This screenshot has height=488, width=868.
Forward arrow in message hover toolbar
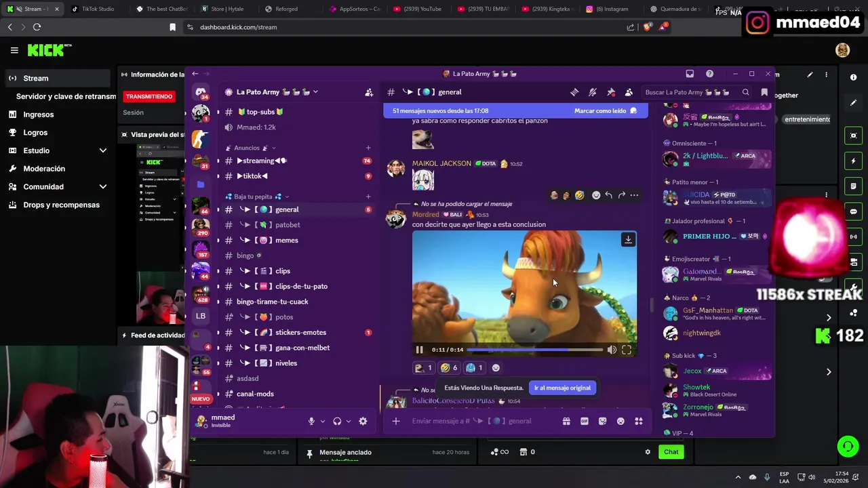tap(621, 195)
